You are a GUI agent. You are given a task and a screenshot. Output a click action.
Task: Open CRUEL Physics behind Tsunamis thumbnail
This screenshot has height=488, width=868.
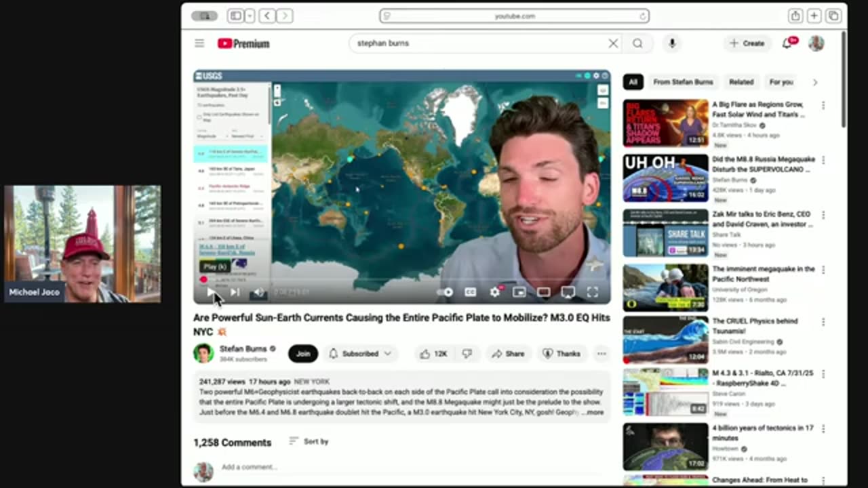(665, 341)
